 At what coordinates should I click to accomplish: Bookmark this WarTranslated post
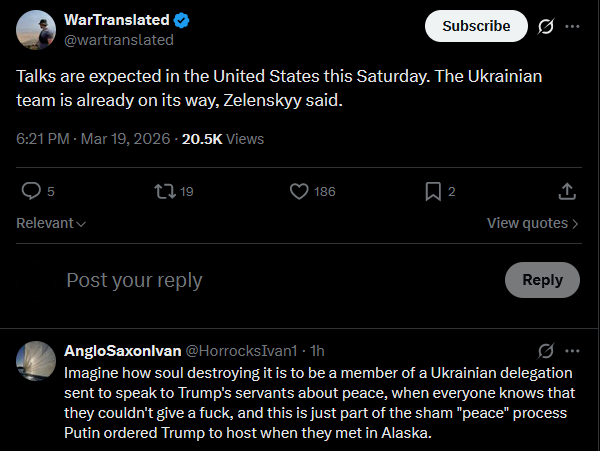[x=433, y=191]
